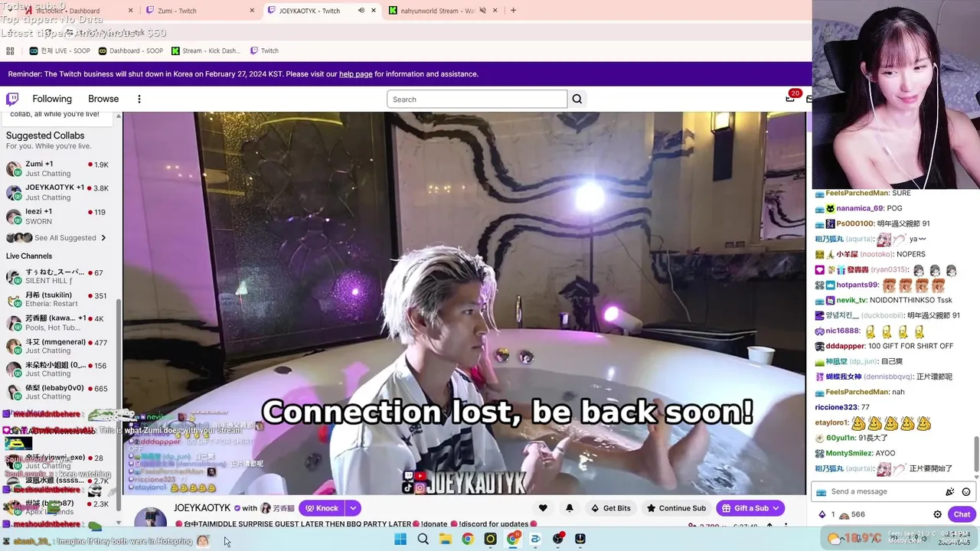Open the Gift a Sub dropdown
The width and height of the screenshot is (980, 551).
[751, 508]
